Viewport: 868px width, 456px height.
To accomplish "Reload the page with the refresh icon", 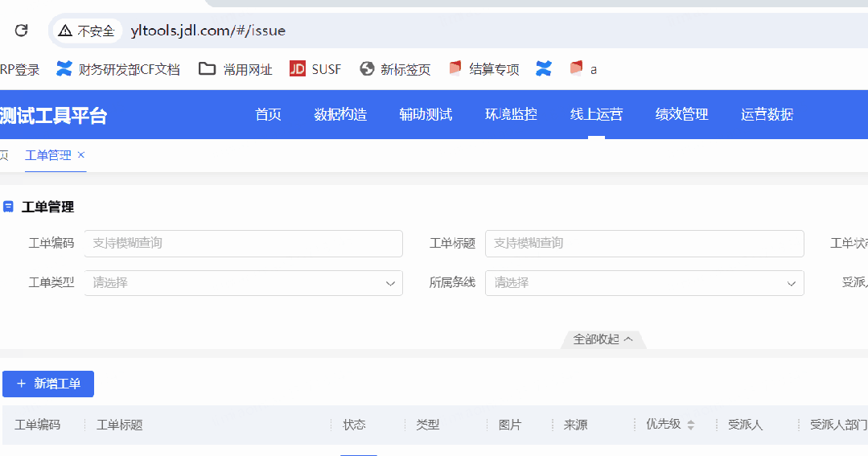I will pyautogui.click(x=21, y=31).
